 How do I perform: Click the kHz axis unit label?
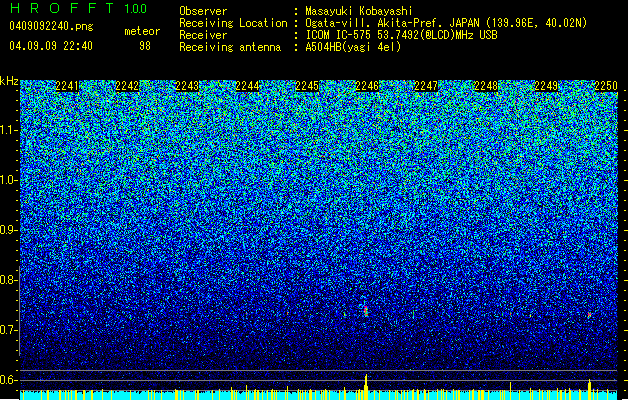tap(9, 81)
